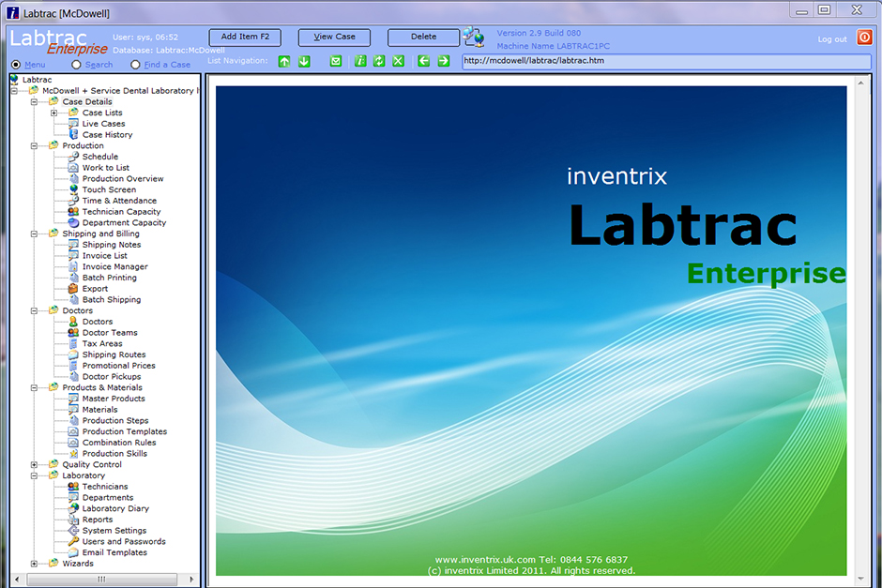This screenshot has height=588, width=882.
Task: Open Tax Areas in the tree
Action: point(102,343)
